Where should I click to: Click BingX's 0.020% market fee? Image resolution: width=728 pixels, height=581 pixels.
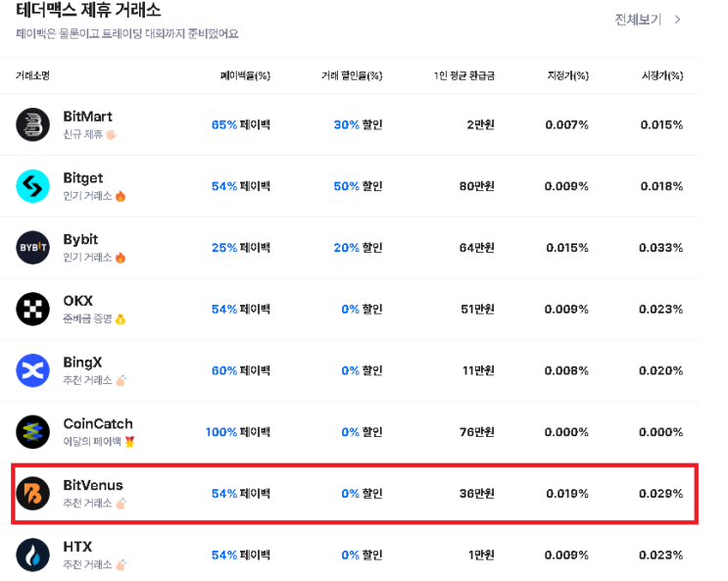tap(661, 370)
